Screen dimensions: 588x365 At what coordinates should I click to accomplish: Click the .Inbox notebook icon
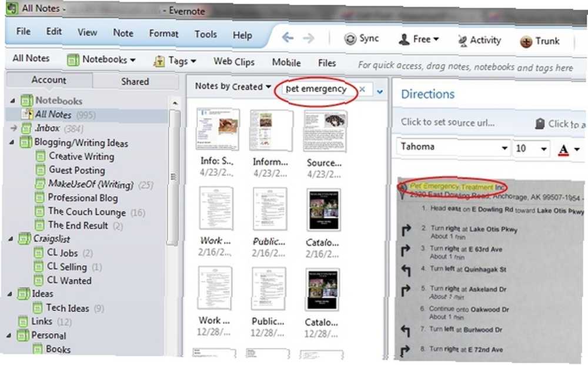[x=26, y=128]
